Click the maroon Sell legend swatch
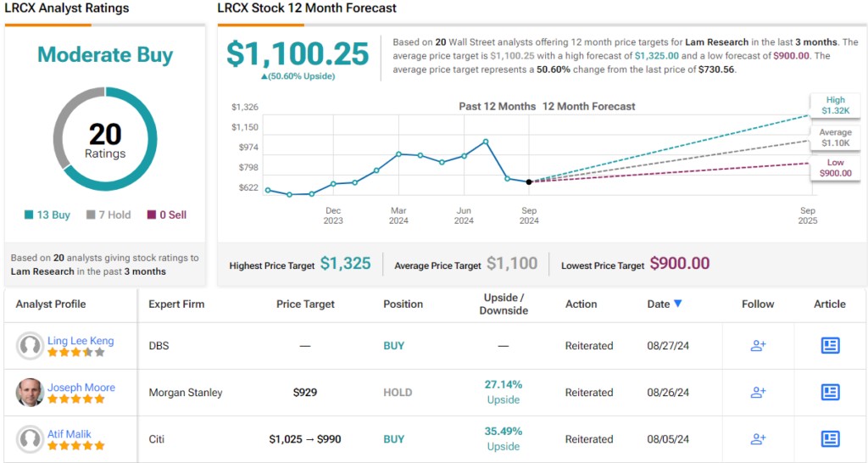The image size is (868, 463). click(x=152, y=215)
